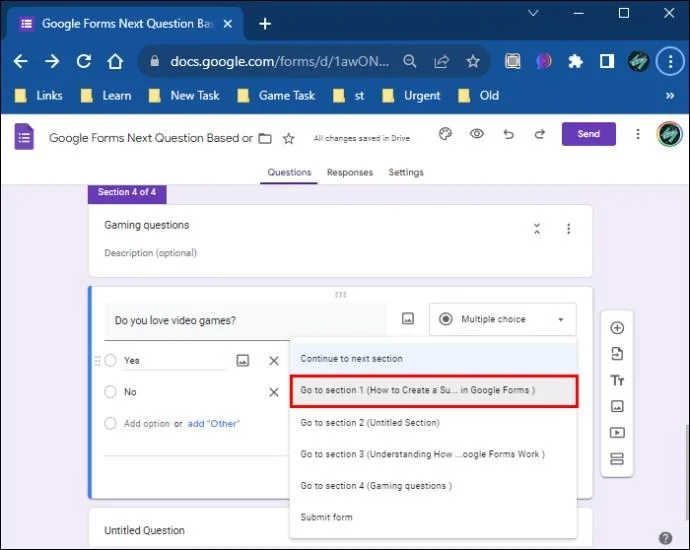690x550 pixels.
Task: Star the form title
Action: point(289,139)
